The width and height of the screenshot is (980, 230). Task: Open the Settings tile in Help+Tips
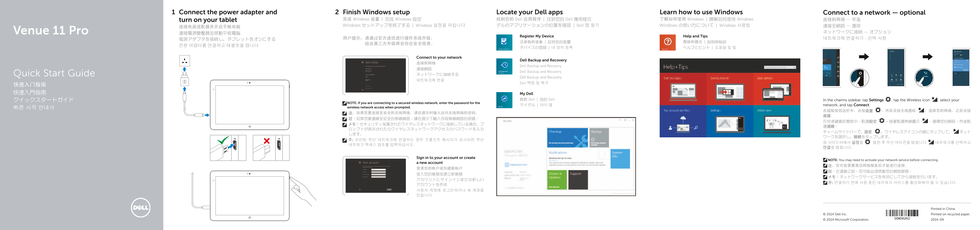tap(730, 121)
